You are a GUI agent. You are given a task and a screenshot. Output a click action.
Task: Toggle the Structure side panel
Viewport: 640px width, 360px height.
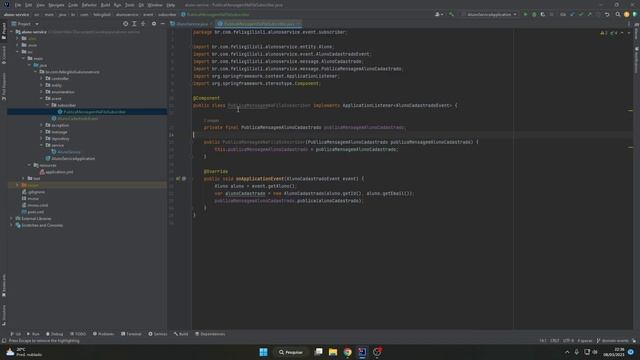tap(4, 315)
